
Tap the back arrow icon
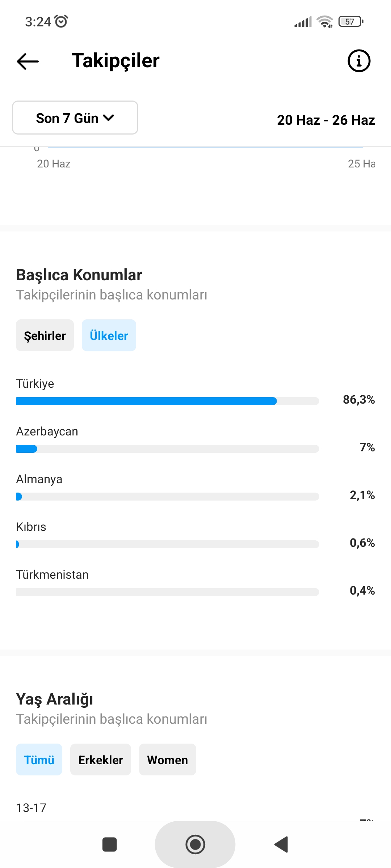[28, 61]
